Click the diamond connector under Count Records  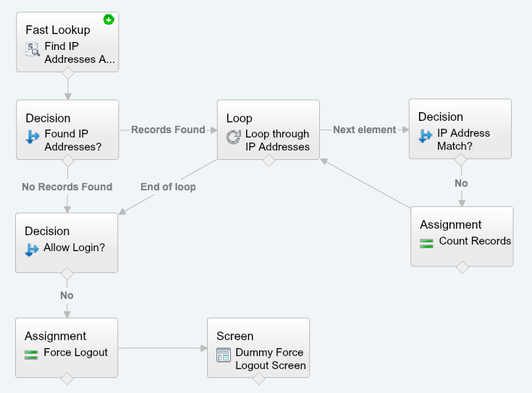click(462, 267)
